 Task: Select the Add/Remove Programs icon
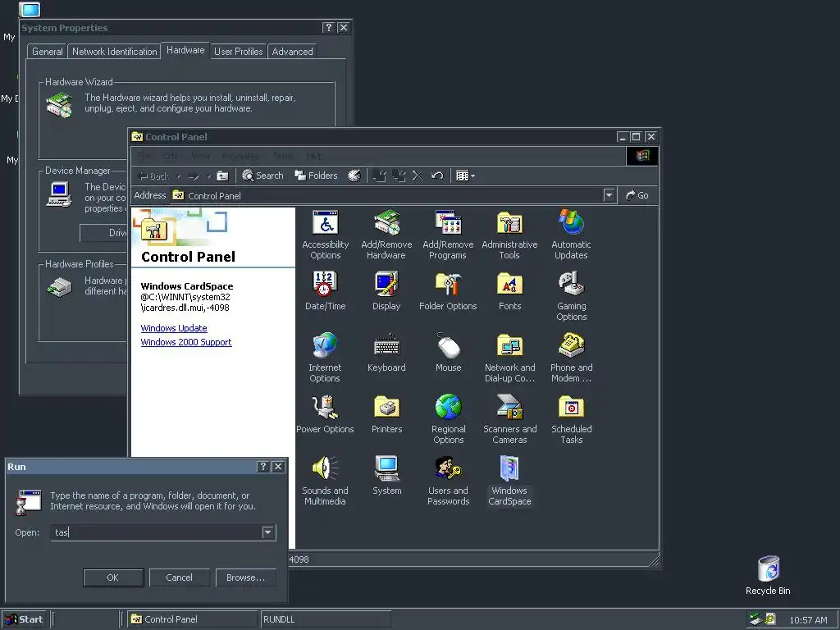pos(448,235)
